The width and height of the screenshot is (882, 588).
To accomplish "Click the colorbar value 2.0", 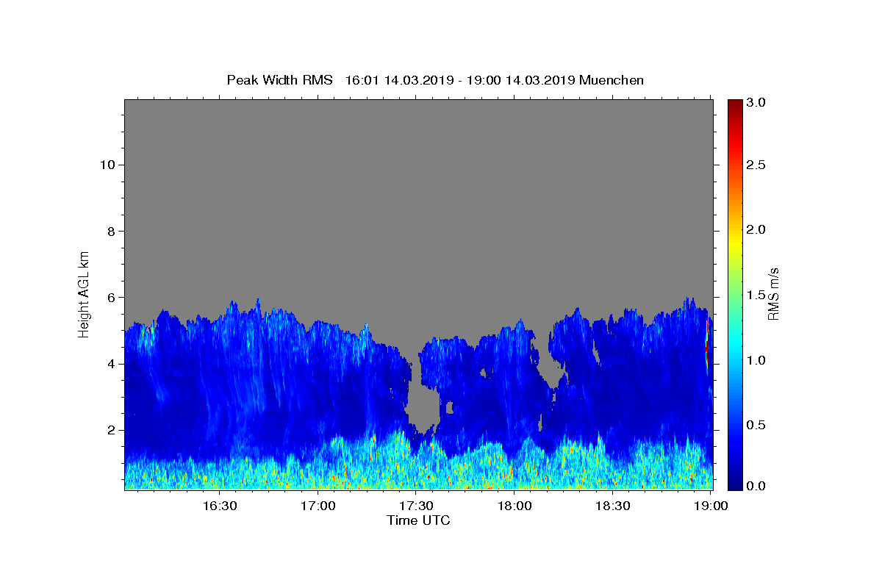I will tap(756, 229).
